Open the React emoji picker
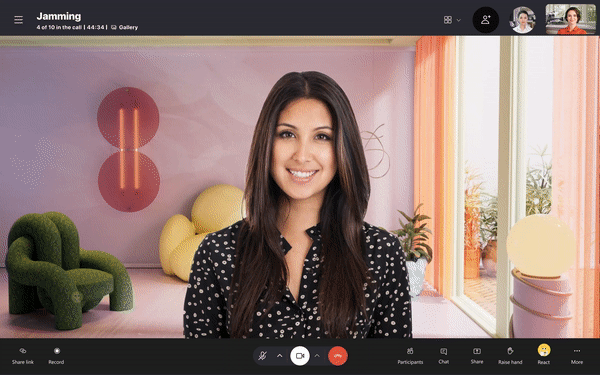600x375 pixels. tap(544, 354)
